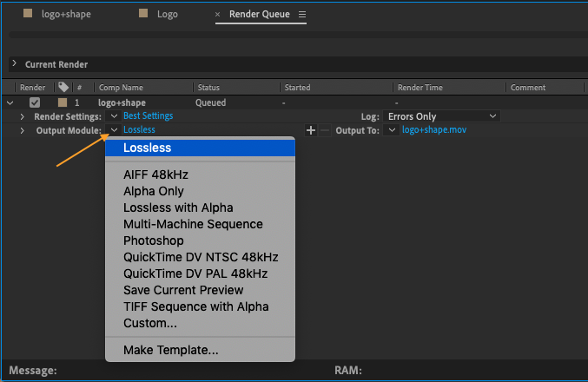588x382 pixels.
Task: Open the Render Settings template dropdown arrow
Action: [114, 116]
